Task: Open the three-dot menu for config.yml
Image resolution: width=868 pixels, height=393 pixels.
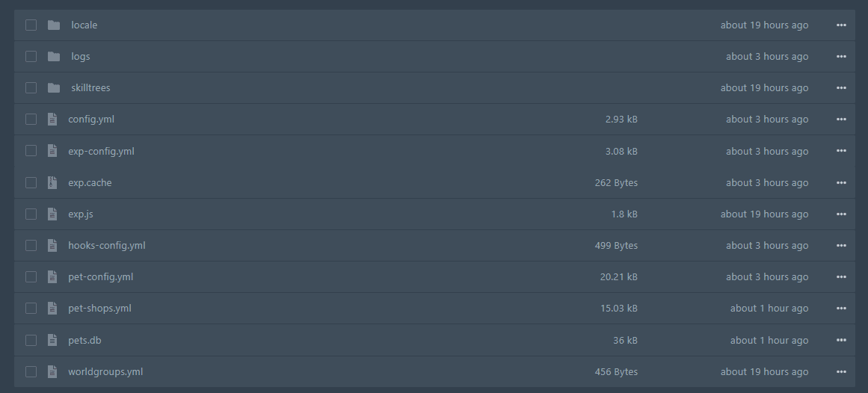Action: (x=841, y=119)
